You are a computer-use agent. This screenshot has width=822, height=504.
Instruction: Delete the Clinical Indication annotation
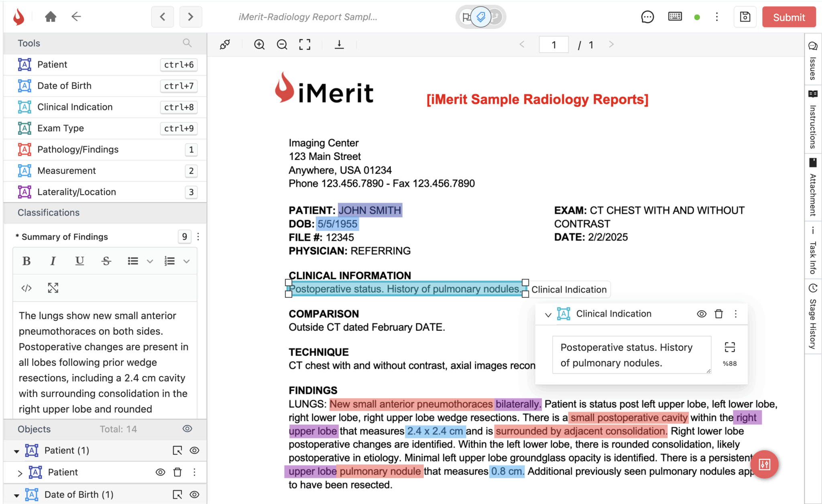[x=719, y=314]
